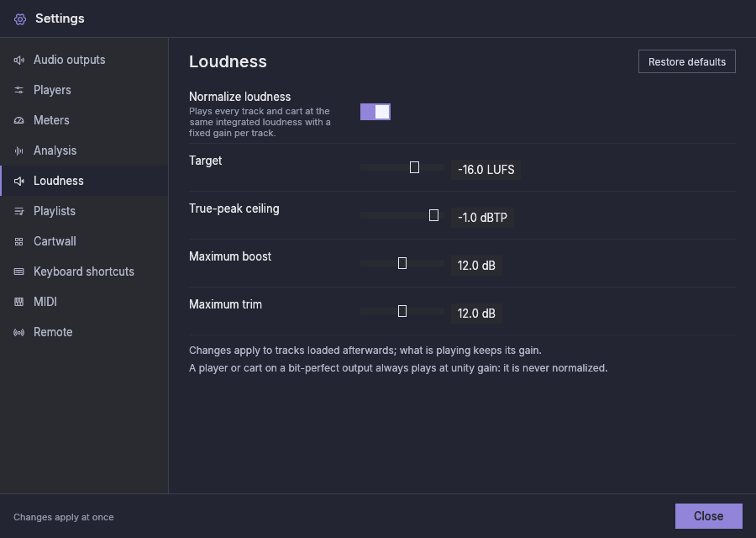
Task: Click the 'Changes apply at once' footer text
Action: tap(64, 517)
